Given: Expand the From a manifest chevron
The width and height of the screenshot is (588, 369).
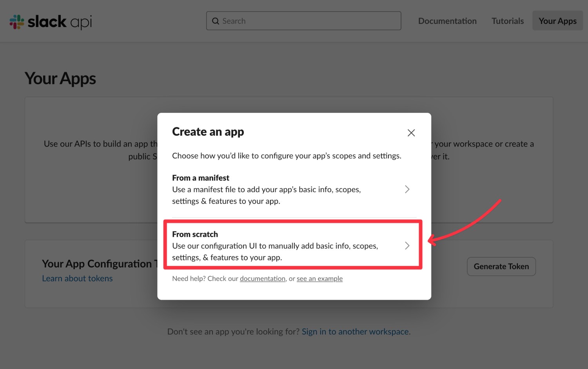Looking at the screenshot, I should tap(407, 189).
